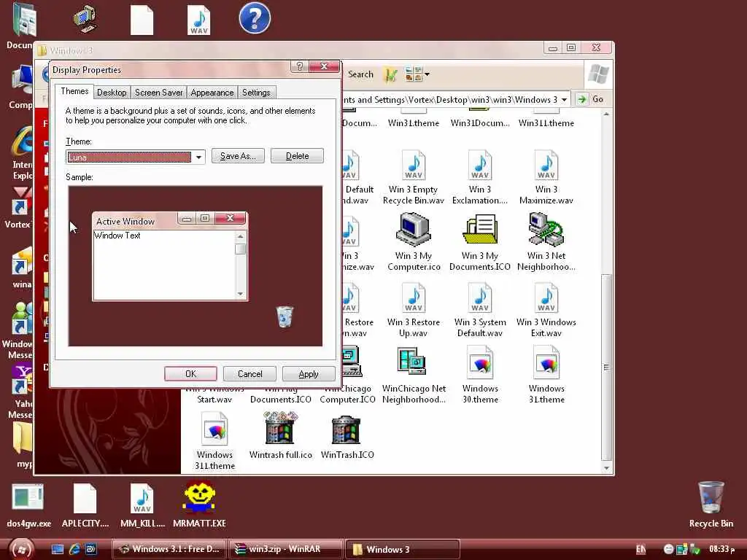Select Win 3 Restore Up.wav file
Image resolution: width=747 pixels, height=560 pixels.
414,310
